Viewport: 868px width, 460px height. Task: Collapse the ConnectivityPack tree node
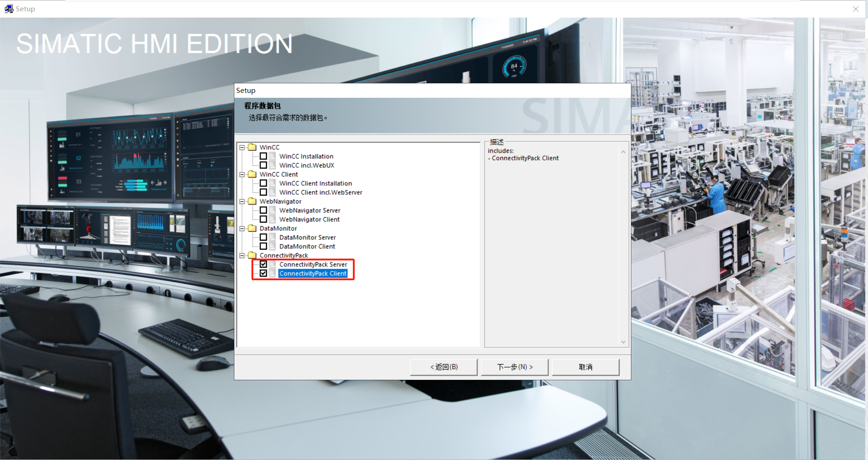tap(242, 255)
